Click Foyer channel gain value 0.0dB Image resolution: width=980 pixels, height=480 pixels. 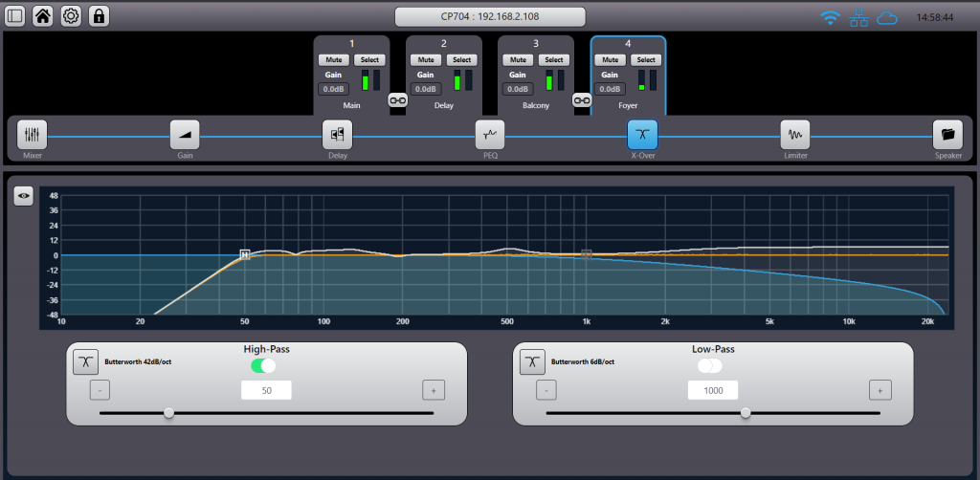click(611, 89)
